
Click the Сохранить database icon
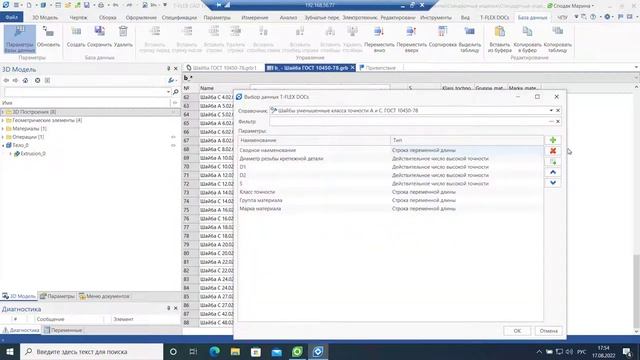(99, 37)
